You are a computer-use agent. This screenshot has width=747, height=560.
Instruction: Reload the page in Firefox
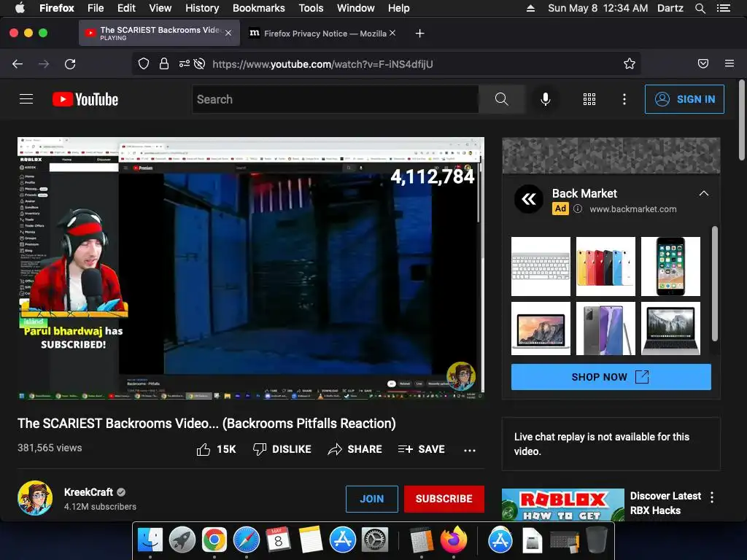click(70, 64)
